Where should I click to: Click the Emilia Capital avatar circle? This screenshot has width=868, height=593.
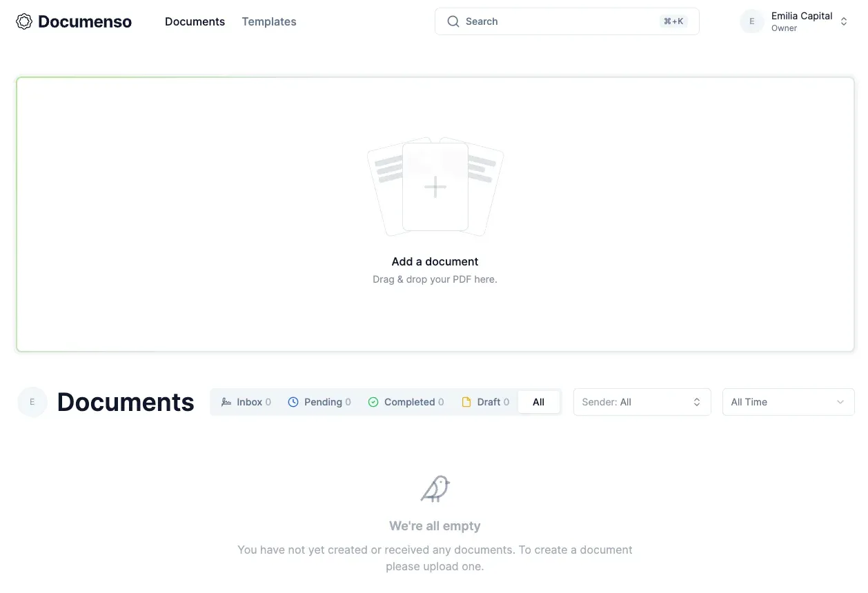pos(751,21)
